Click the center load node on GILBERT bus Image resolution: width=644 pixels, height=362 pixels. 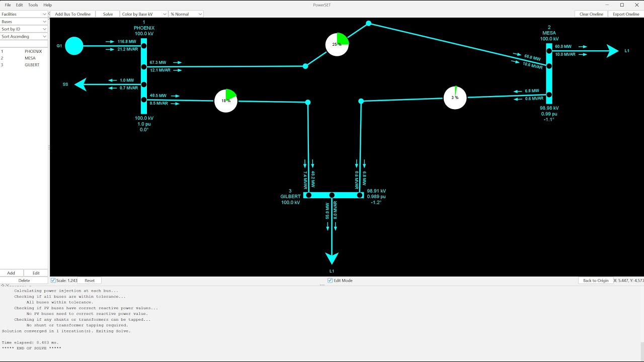(x=332, y=195)
